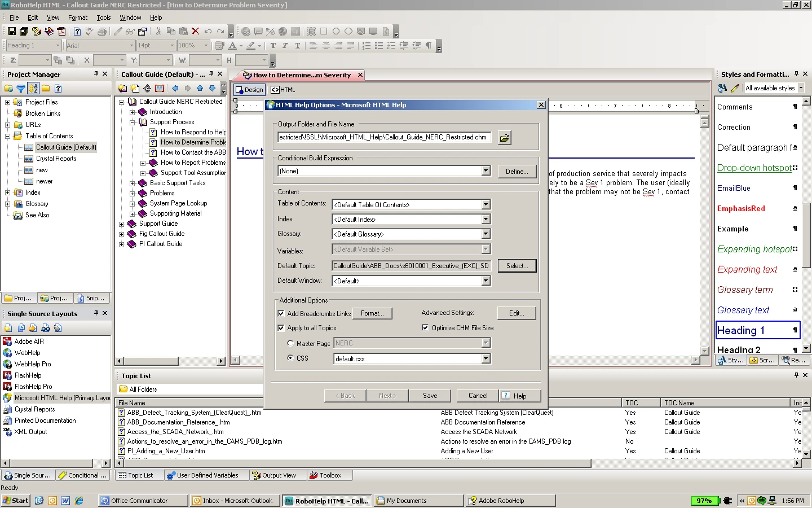Expand the Support Guide book in the TOC
Viewport: 812px width, 508px height.
pos(121,224)
